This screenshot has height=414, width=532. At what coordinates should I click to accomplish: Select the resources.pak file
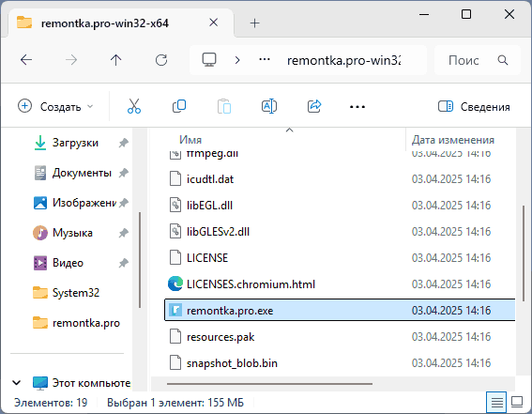click(220, 337)
